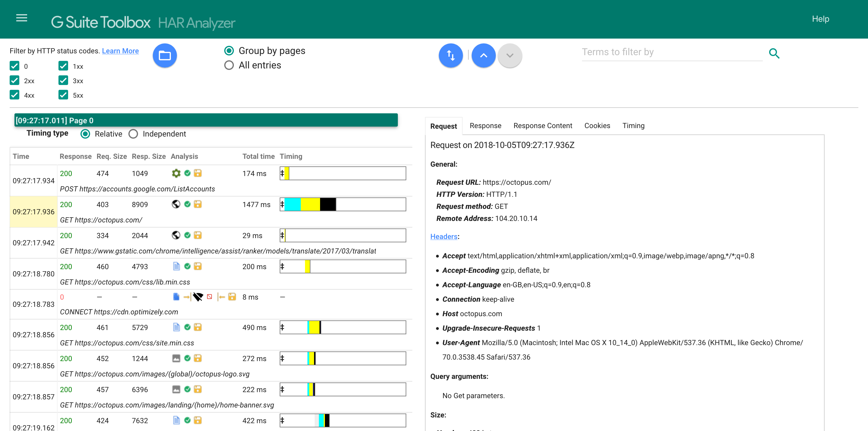
Task: Click the crossed wifi icon in optimizely row
Action: point(198,297)
